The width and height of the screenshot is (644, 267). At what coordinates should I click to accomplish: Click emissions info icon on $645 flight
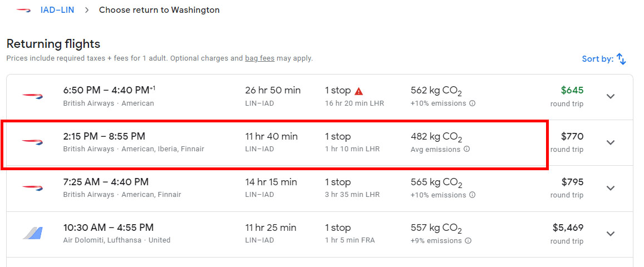[x=472, y=103]
